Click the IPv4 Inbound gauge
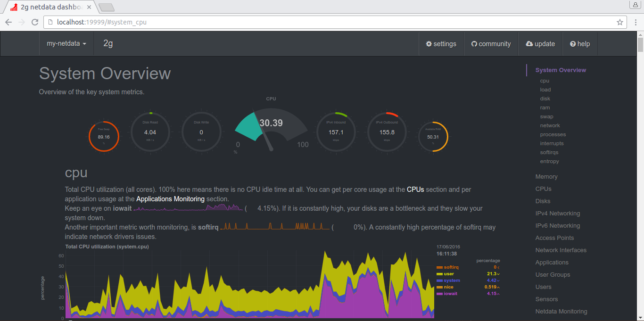The image size is (644, 321). coord(336,132)
